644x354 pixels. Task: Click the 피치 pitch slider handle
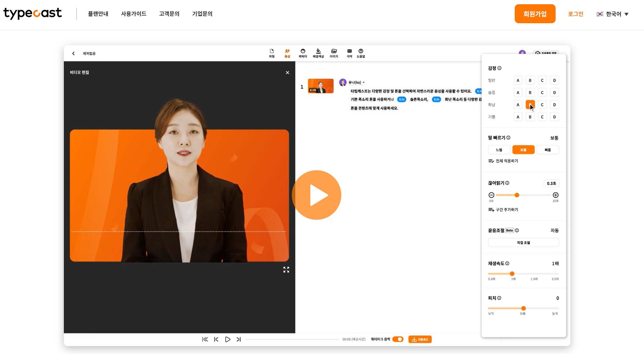523,308
